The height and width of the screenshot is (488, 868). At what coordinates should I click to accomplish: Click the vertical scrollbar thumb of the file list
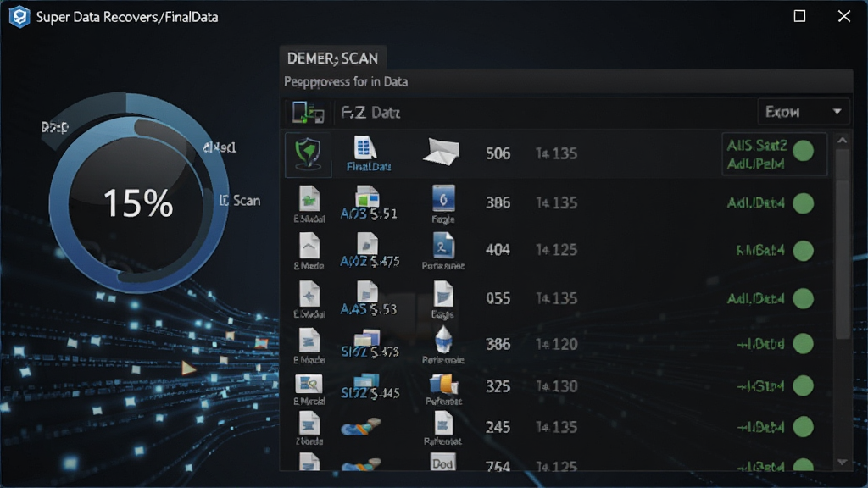(x=843, y=243)
